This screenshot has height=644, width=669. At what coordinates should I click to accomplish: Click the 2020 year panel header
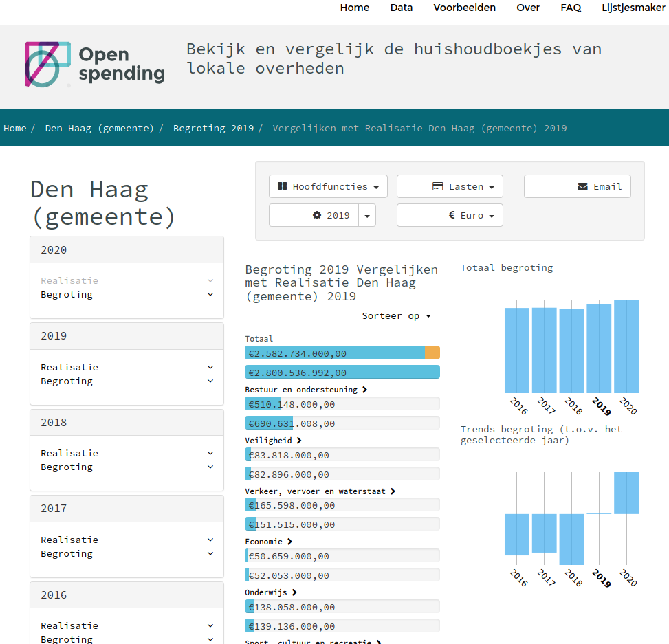pos(127,249)
